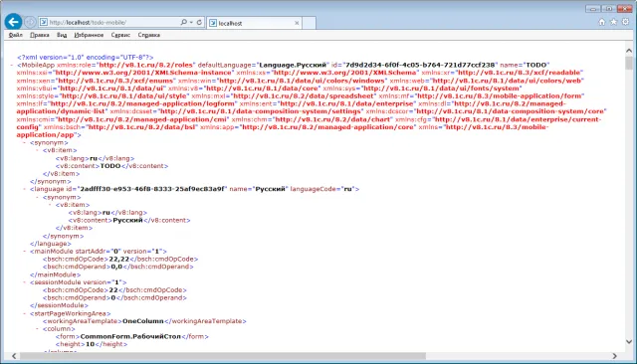This screenshot has width=637, height=364.
Task: Collapse the first synonym node
Action: pos(24,143)
